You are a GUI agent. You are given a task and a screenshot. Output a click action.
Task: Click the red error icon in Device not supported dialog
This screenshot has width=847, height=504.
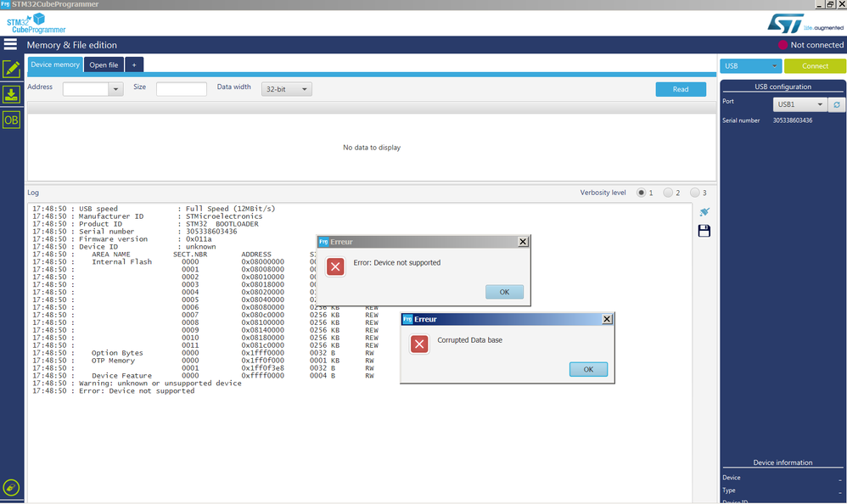[335, 267]
